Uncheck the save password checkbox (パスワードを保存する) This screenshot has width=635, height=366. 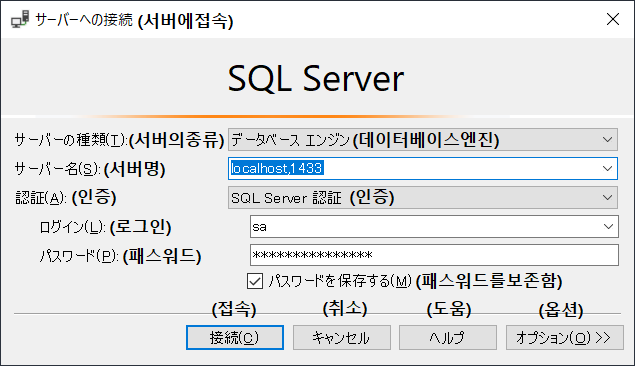[255, 281]
